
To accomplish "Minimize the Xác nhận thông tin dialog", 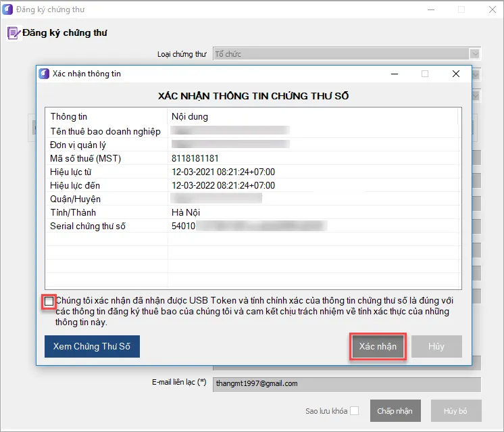I will coord(393,74).
